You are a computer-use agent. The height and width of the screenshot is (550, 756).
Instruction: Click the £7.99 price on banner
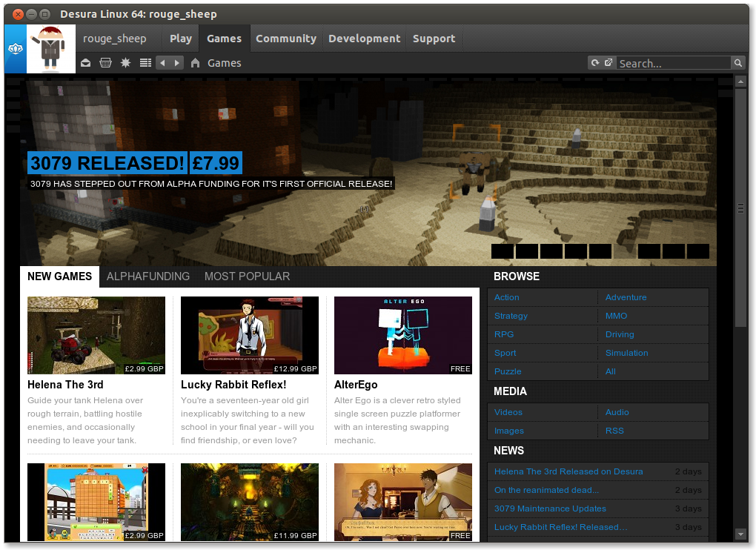[x=216, y=163]
